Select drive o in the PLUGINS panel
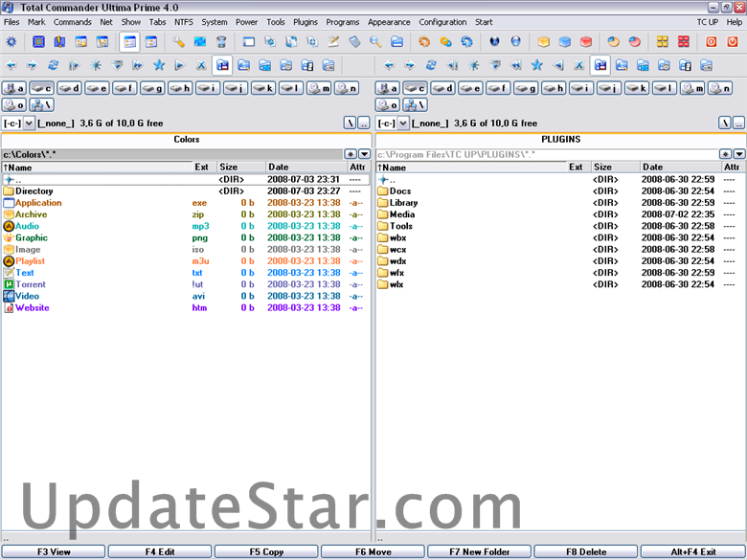The height and width of the screenshot is (560, 747). (x=387, y=104)
